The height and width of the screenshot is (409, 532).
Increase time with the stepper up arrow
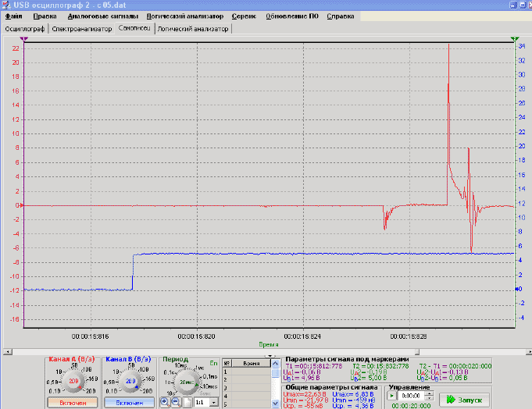tap(429, 393)
